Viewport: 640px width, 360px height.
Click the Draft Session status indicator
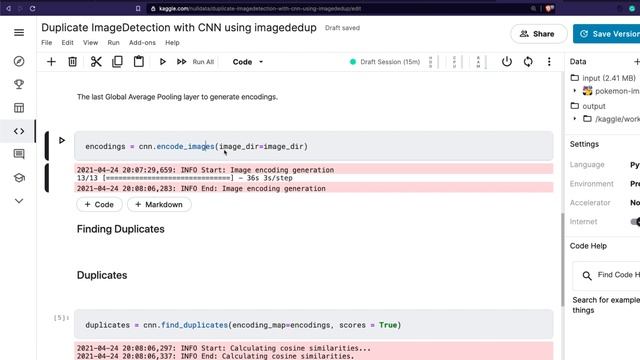click(385, 62)
